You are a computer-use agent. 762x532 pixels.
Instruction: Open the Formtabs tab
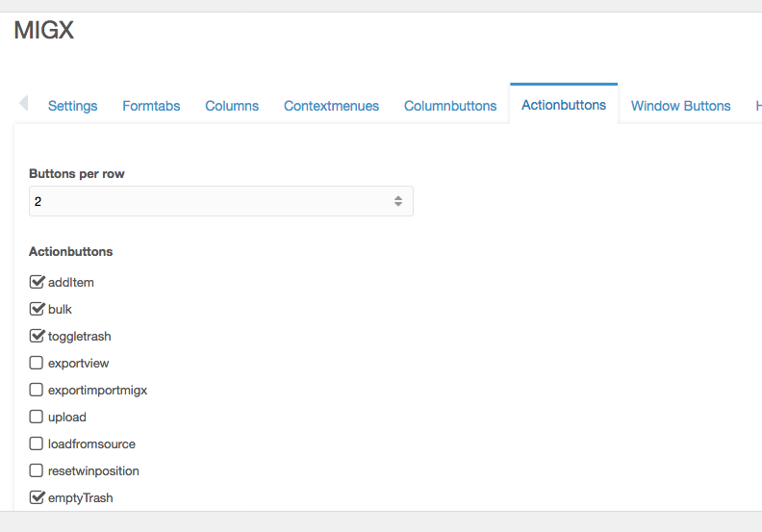tap(151, 106)
